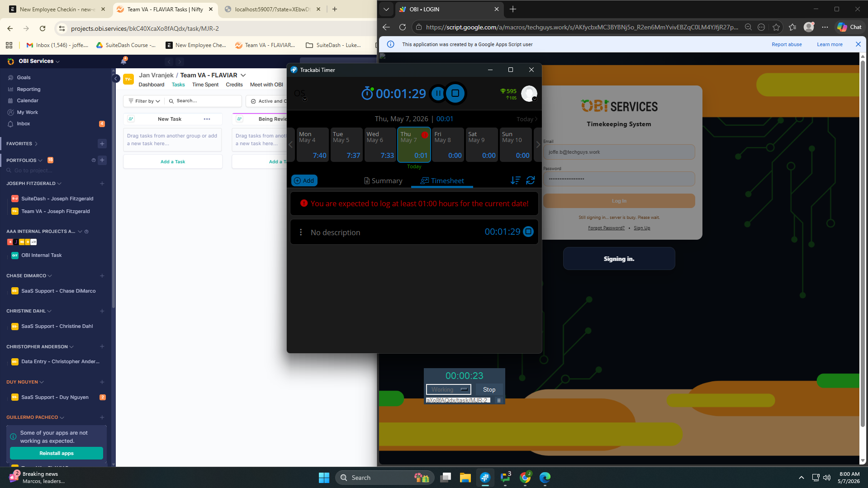868x488 pixels.
Task: Click the Add button in Trackabi
Action: pyautogui.click(x=304, y=180)
